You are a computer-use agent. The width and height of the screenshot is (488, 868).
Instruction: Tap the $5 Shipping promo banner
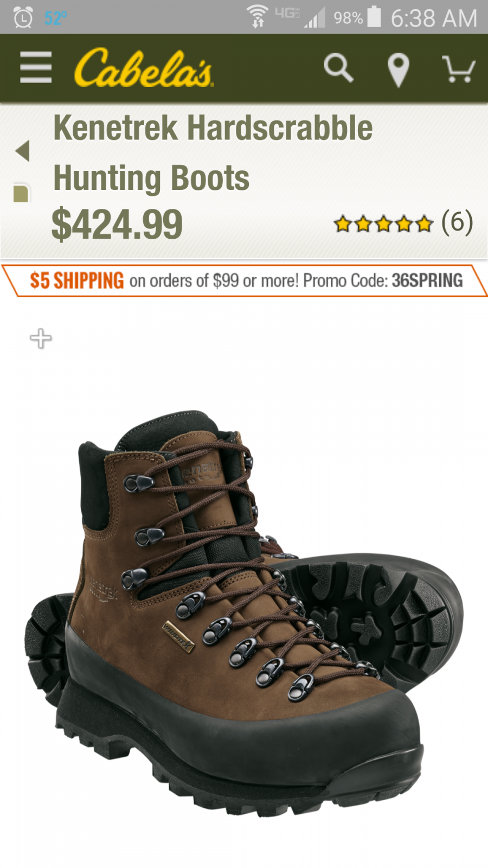[244, 280]
